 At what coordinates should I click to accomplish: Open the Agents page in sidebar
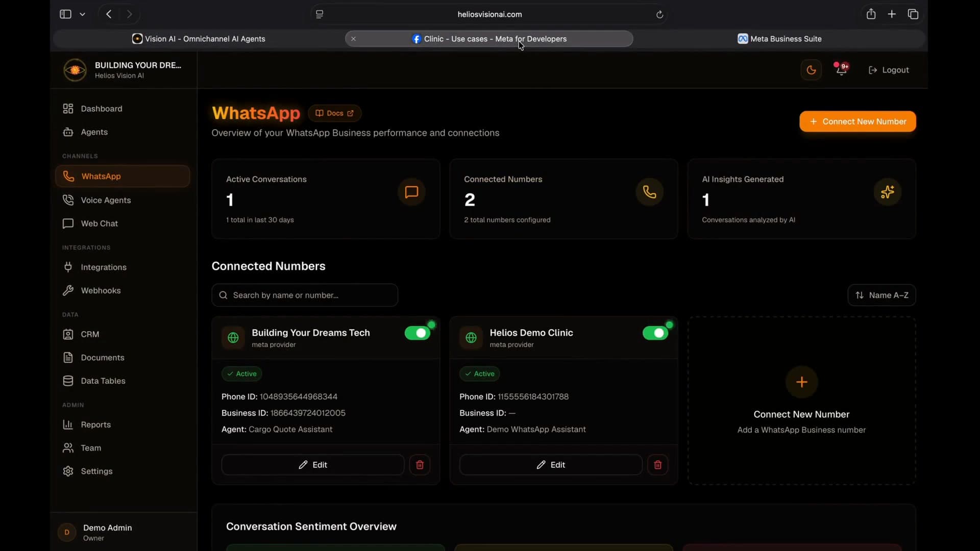click(122, 132)
